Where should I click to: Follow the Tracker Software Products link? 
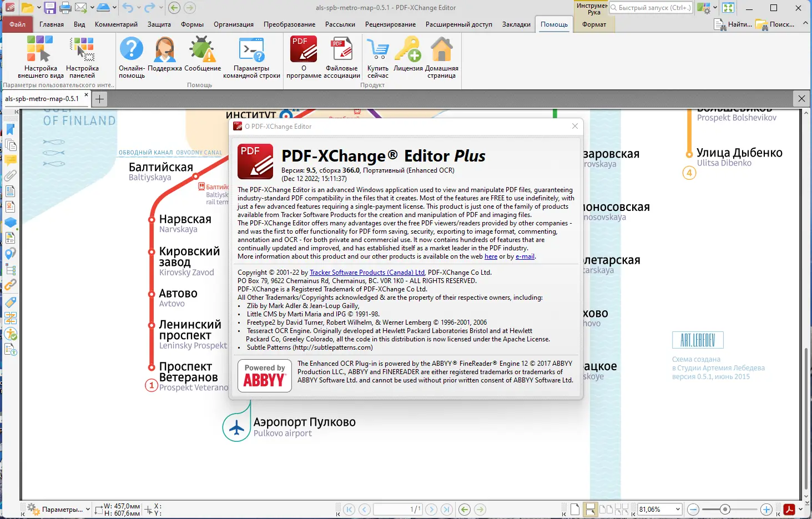point(367,273)
